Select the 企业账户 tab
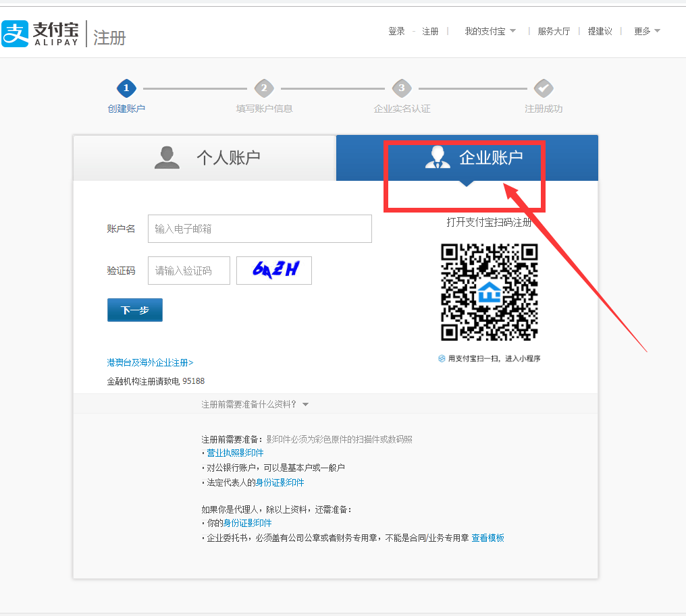Viewport: 686px width, 616px height. (x=467, y=158)
